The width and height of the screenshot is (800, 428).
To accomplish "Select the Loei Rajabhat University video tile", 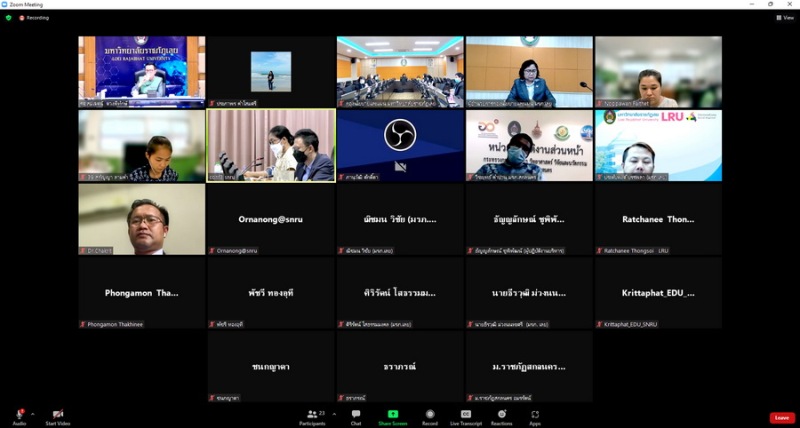I will [142, 71].
